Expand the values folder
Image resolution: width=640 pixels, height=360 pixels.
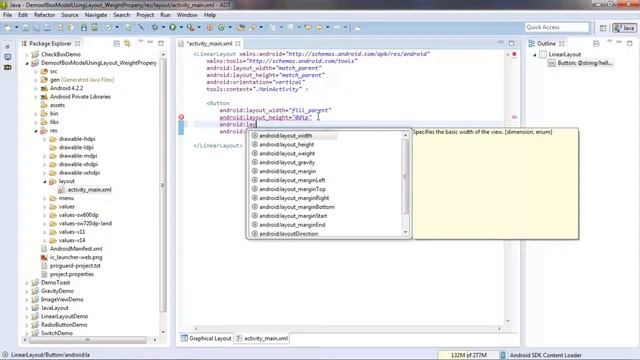pos(45,207)
